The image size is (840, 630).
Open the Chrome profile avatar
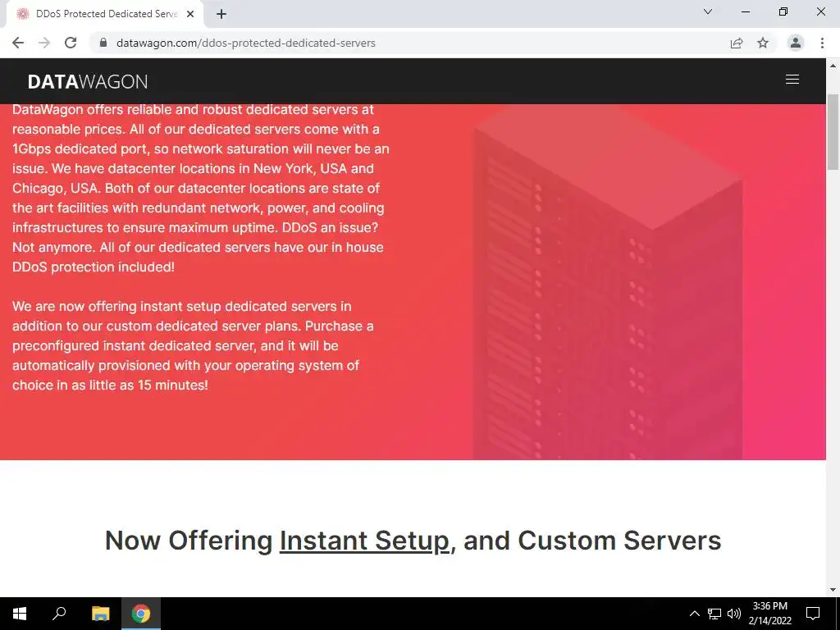pos(796,43)
